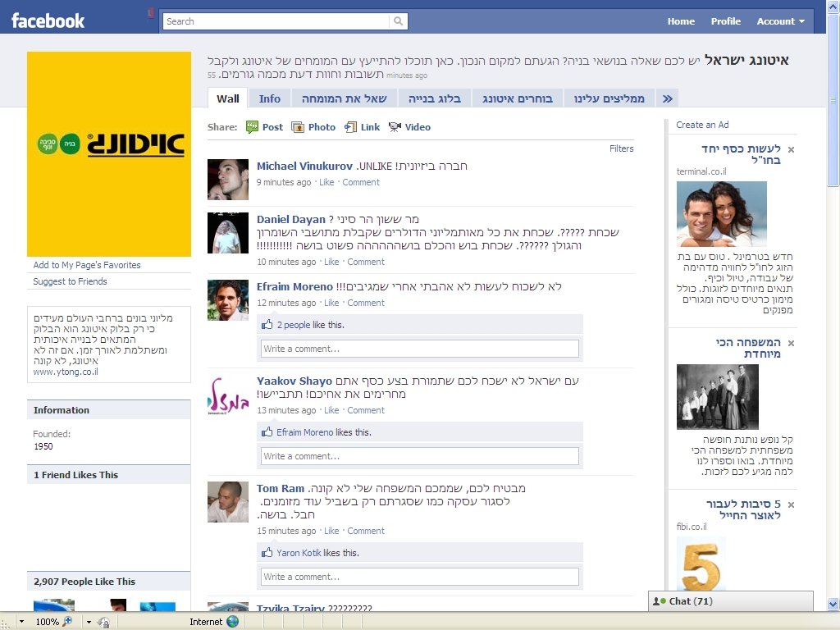Click Add to My Page's Favorites
Screen dimensions: 840x630
pyautogui.click(x=87, y=265)
